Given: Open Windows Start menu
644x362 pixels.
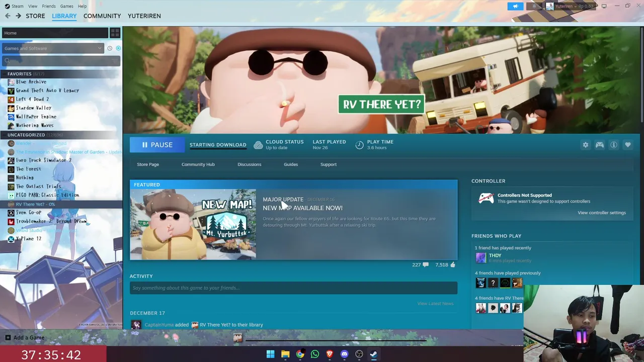Looking at the screenshot, I should pyautogui.click(x=270, y=354).
